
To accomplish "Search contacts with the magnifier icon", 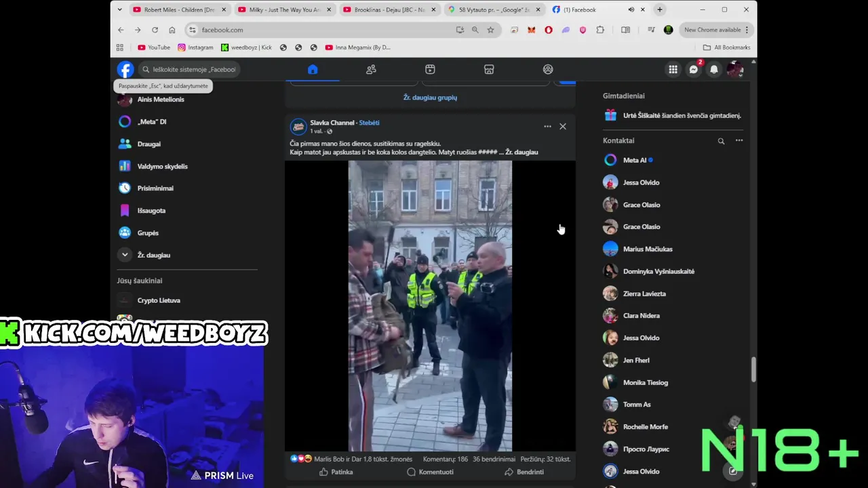I will 721,141.
